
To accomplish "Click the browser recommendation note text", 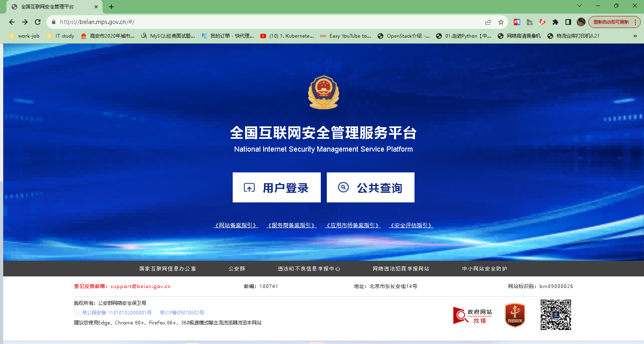I will (x=168, y=323).
